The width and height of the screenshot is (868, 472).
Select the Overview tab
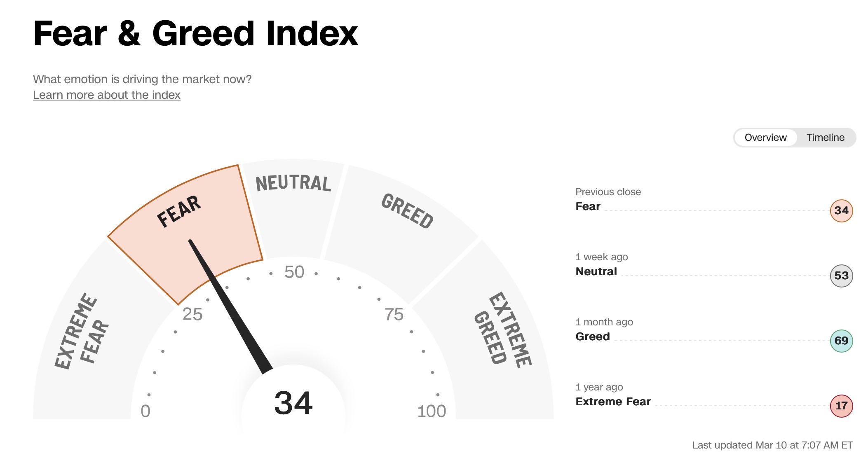click(x=765, y=138)
